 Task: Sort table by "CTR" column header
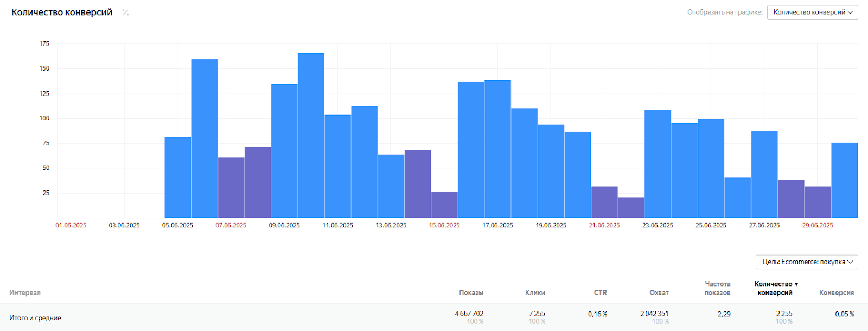pos(600,292)
